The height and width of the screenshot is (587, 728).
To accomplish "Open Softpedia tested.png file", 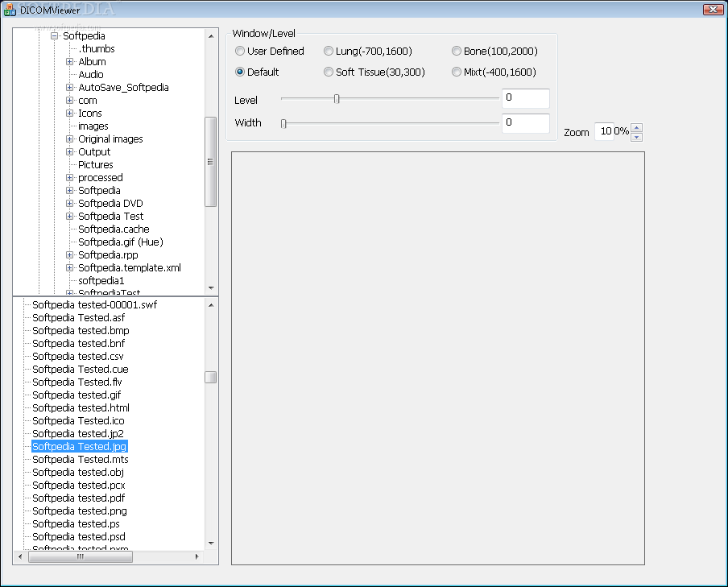I will pos(80,511).
